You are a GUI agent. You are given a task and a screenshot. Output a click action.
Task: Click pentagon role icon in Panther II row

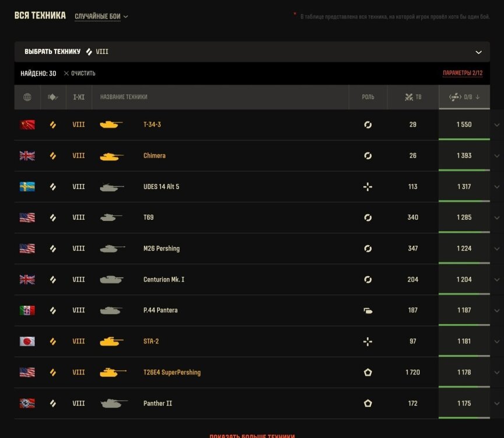368,403
